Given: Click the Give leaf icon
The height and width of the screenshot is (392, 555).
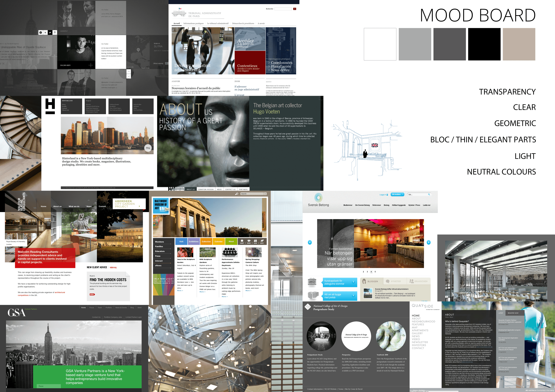Looking at the screenshot, I should (x=262, y=241).
